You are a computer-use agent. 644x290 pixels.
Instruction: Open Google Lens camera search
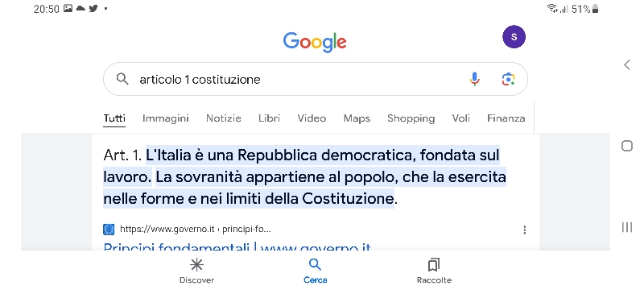point(508,79)
